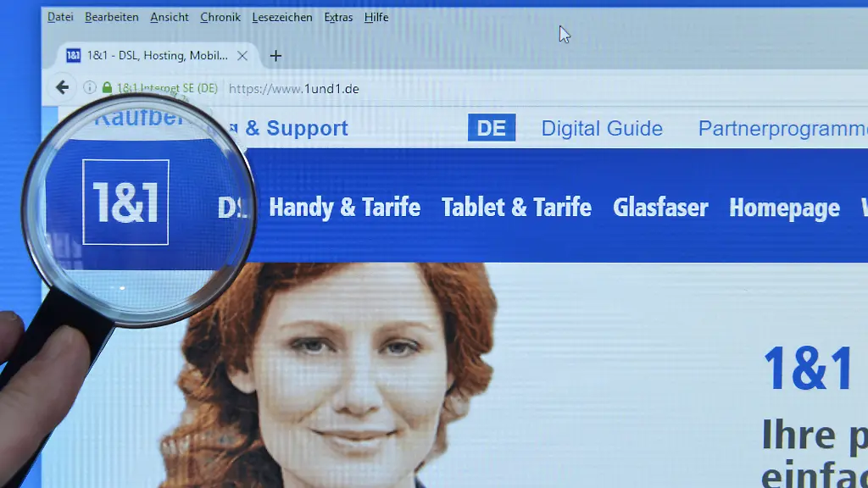Image resolution: width=868 pixels, height=488 pixels.
Task: Select Glasfaser in the navigation bar
Action: click(x=660, y=208)
